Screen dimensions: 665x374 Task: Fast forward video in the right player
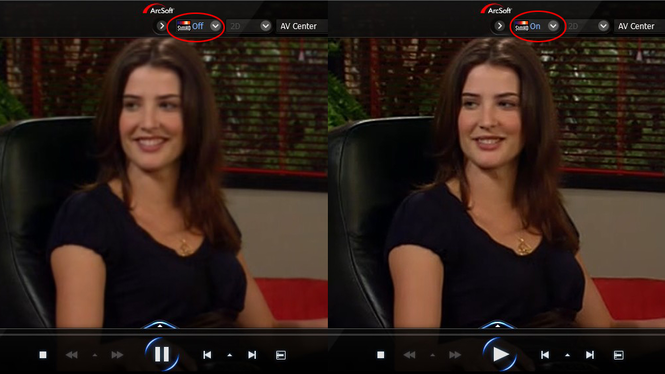click(x=455, y=354)
